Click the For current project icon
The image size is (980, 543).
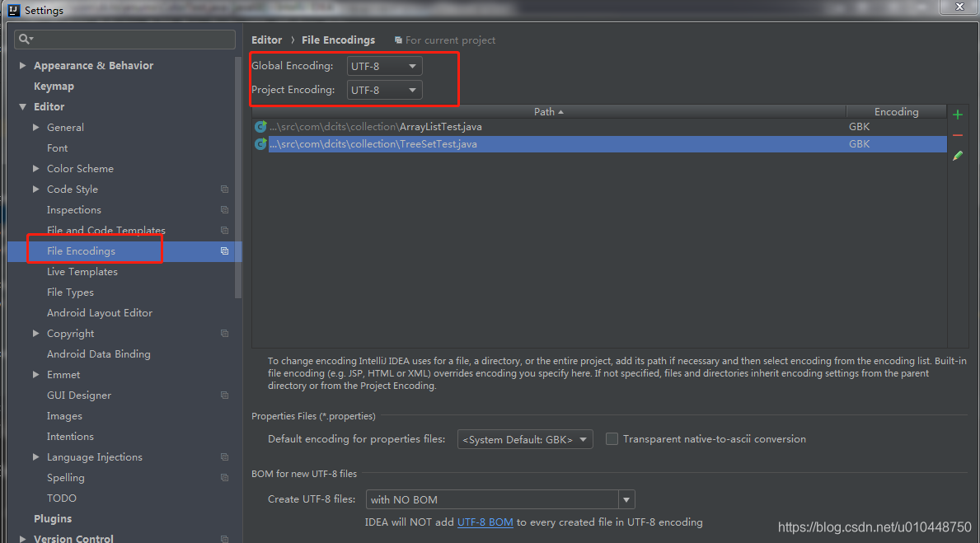pos(398,40)
